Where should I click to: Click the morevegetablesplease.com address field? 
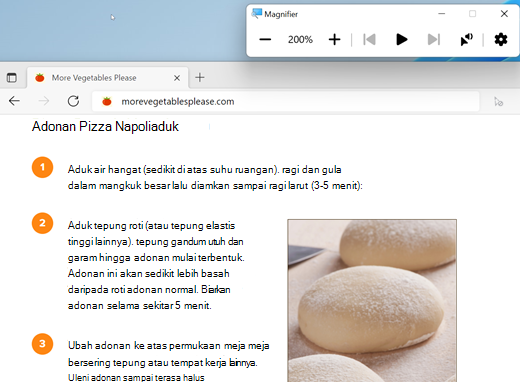click(x=286, y=101)
